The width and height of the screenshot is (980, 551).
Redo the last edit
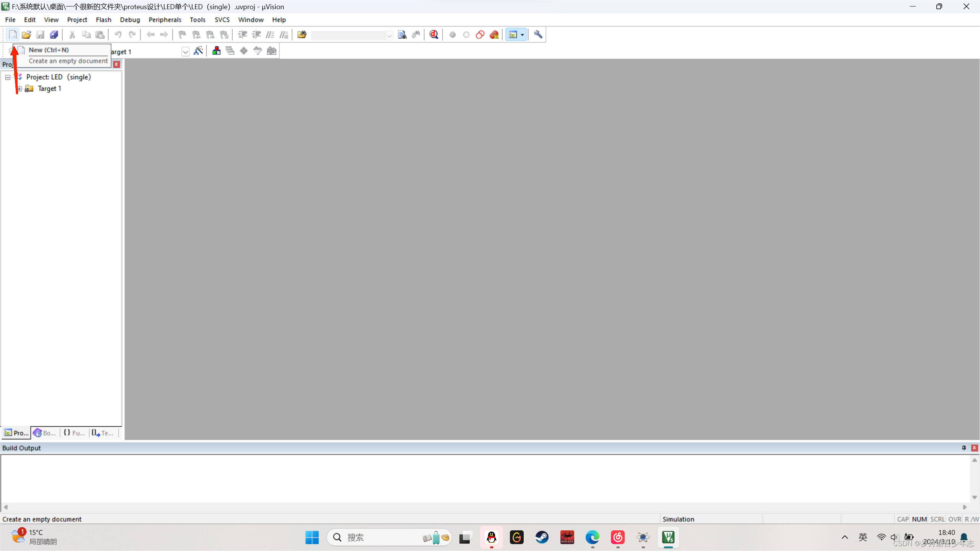tap(132, 35)
